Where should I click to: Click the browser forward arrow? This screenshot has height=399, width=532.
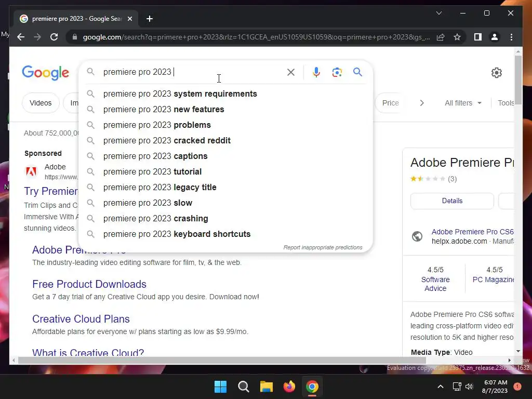pyautogui.click(x=37, y=37)
